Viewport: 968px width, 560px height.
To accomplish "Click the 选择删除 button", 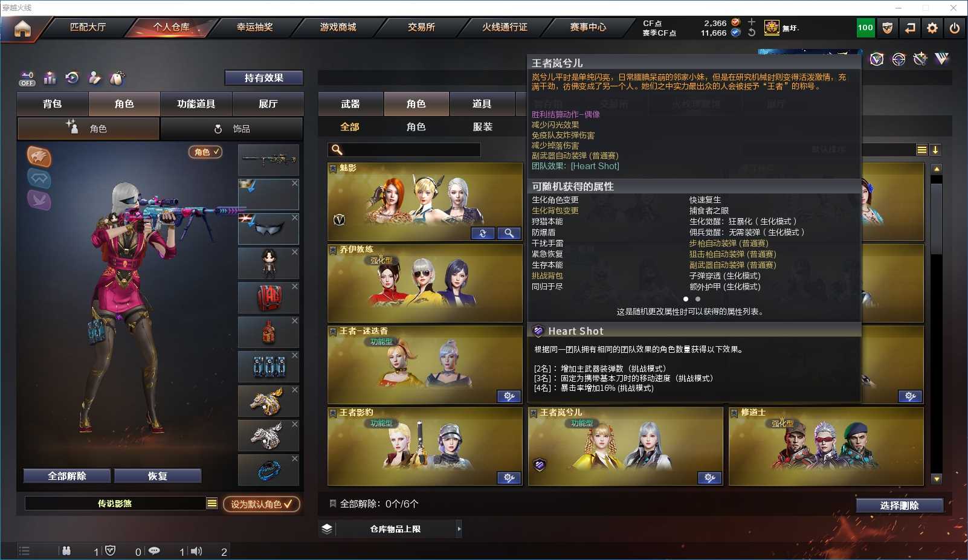I will [x=899, y=506].
